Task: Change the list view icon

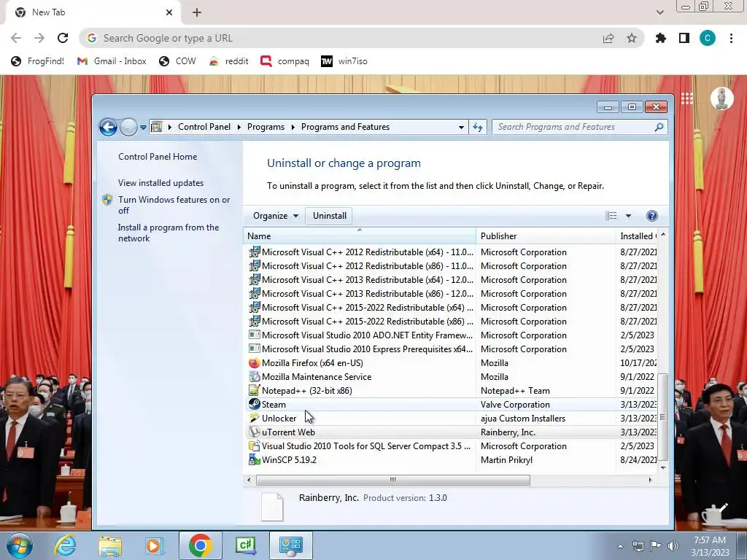Action: pos(611,216)
